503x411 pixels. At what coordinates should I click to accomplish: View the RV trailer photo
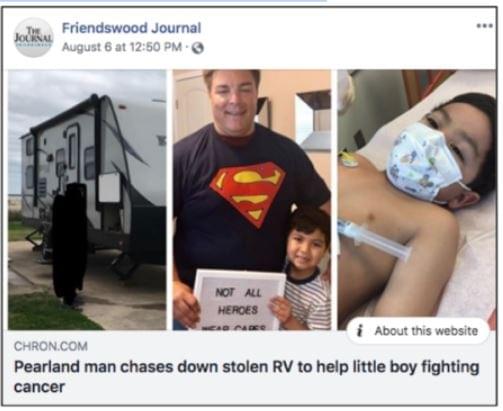point(87,200)
